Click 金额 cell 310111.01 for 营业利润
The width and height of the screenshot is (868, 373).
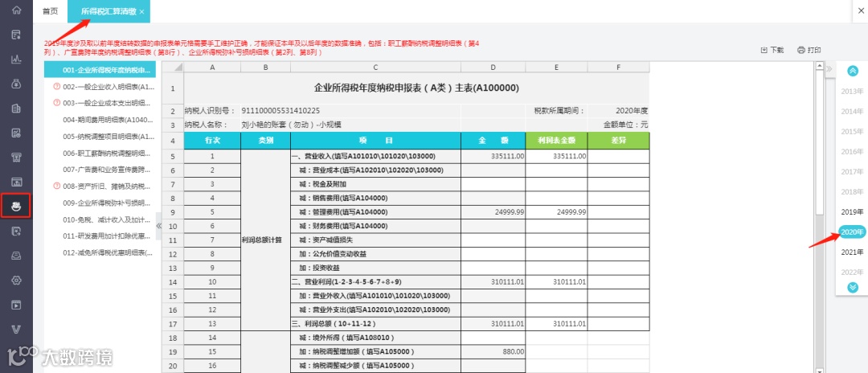tap(493, 281)
